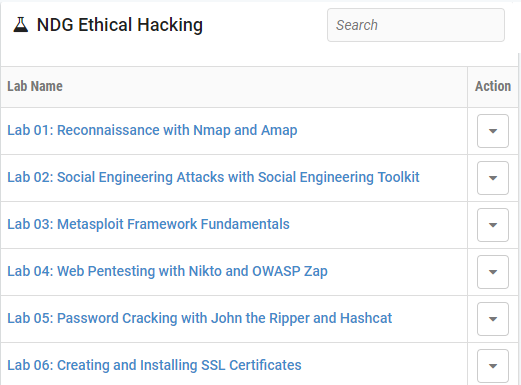Click the caret arrow in Lab 04 row
Image resolution: width=521 pixels, height=385 pixels.
pyautogui.click(x=493, y=272)
